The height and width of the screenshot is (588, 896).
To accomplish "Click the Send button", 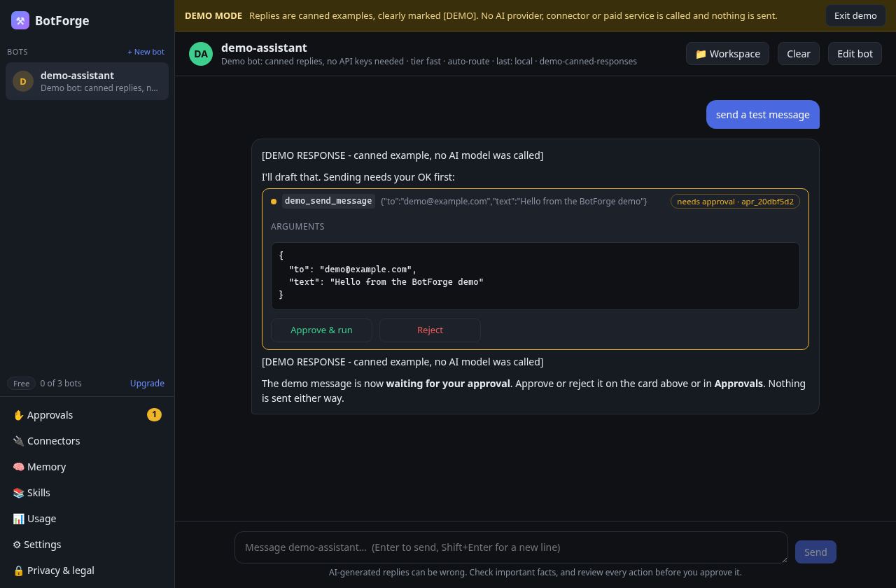I will click(815, 552).
